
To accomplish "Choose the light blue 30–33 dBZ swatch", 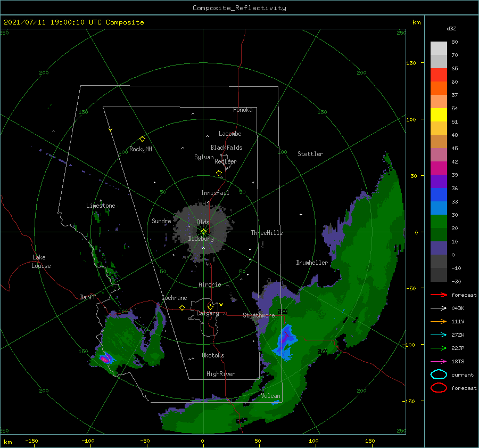I will tap(439, 208).
